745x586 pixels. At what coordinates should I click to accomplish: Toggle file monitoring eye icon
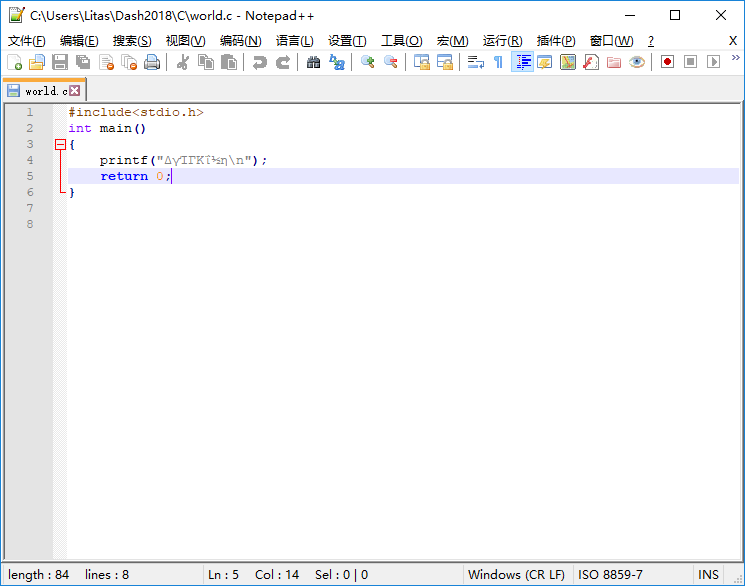637,62
